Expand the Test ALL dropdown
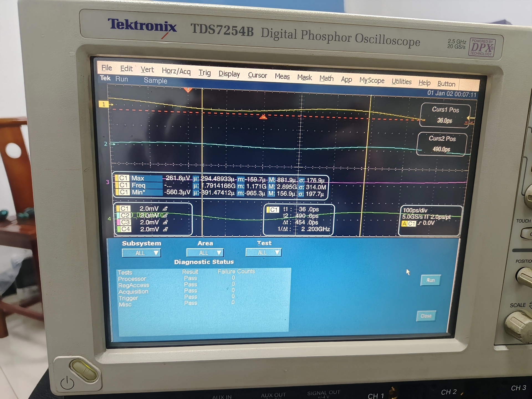This screenshot has width=532, height=399. [264, 252]
